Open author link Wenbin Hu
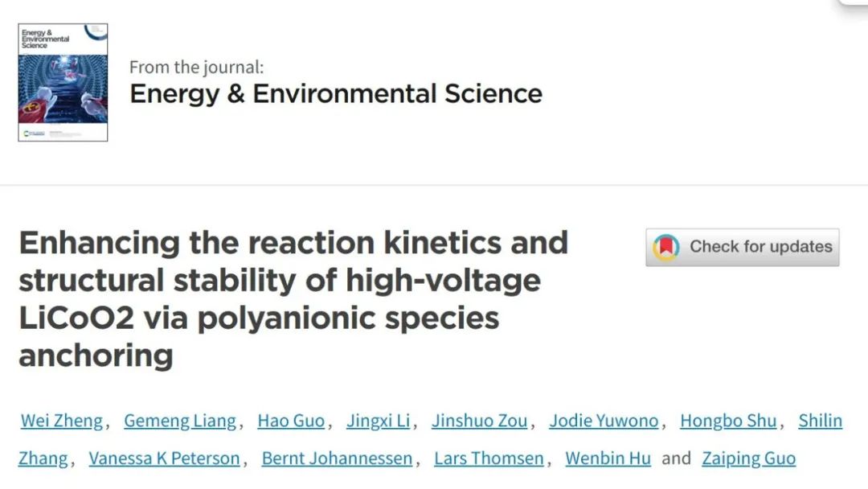This screenshot has height=489, width=868. [x=608, y=458]
